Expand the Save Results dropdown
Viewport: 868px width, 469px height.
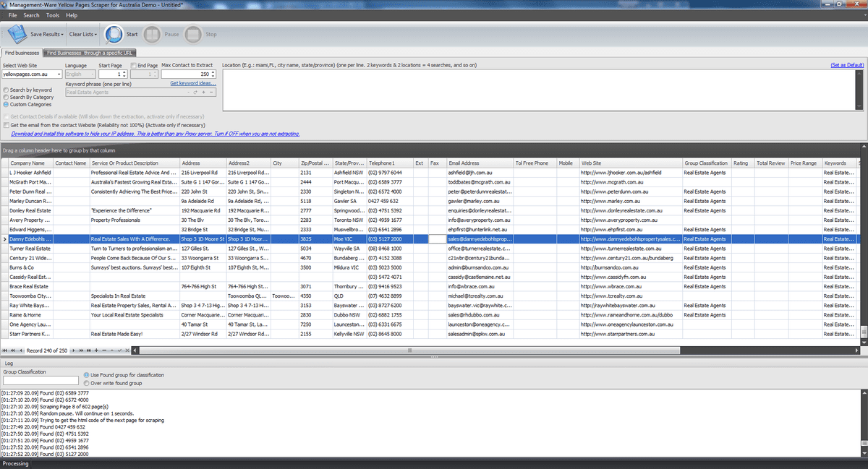(x=62, y=35)
